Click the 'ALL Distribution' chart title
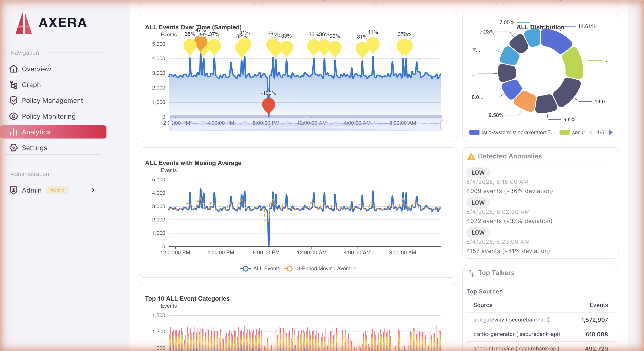 [x=540, y=27]
